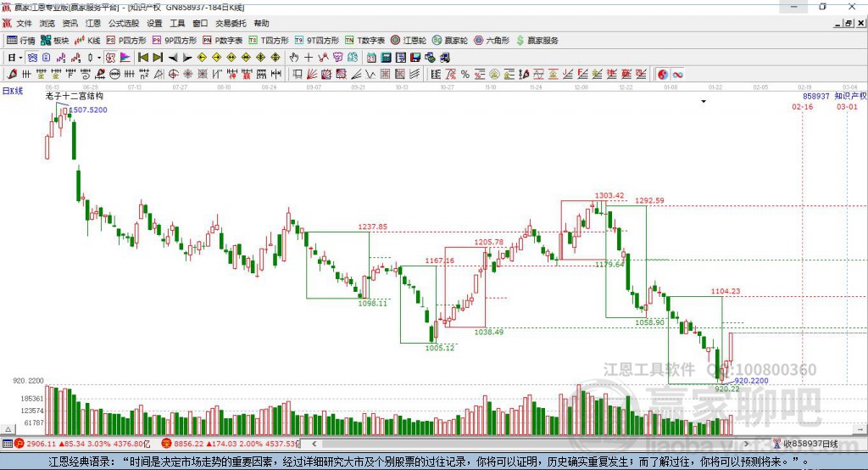Open the 赢家轮 tool

[x=450, y=41]
